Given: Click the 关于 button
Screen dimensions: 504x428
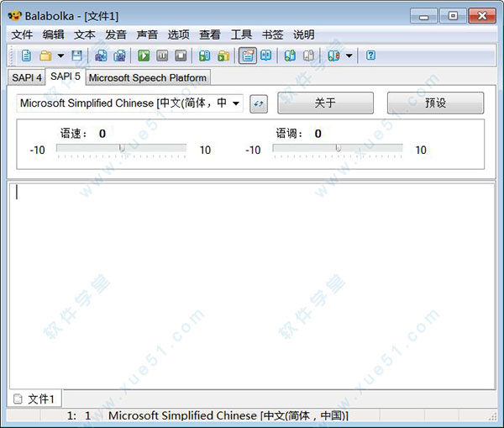Looking at the screenshot, I should pyautogui.click(x=325, y=103).
